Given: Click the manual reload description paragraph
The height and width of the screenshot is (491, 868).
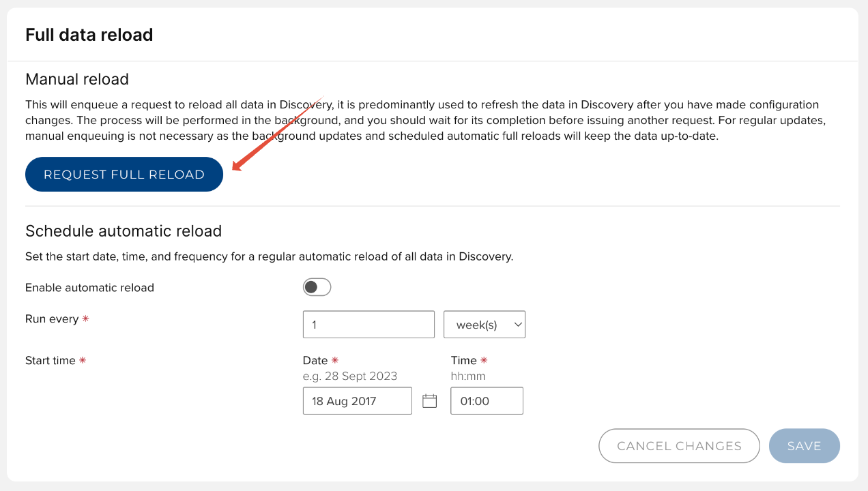Looking at the screenshot, I should [422, 121].
